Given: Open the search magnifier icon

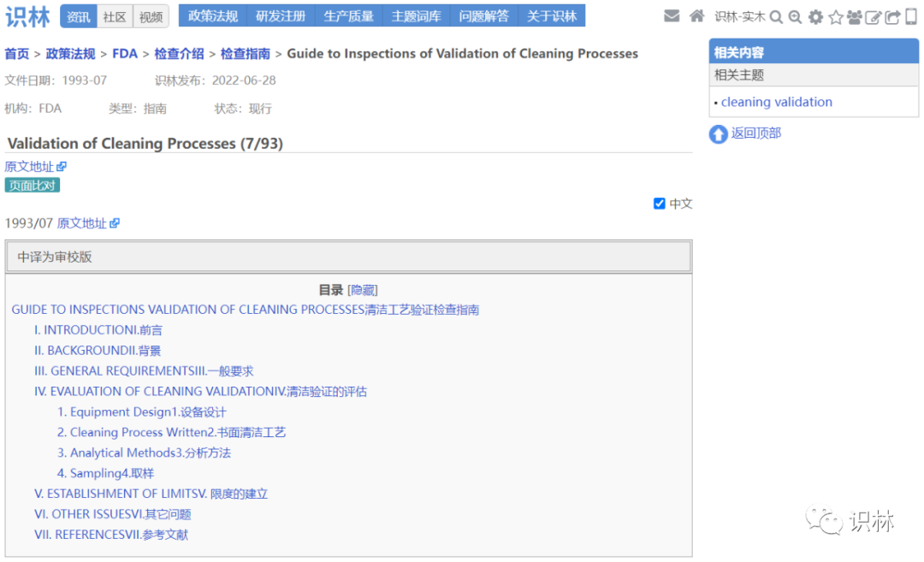Looking at the screenshot, I should [777, 15].
